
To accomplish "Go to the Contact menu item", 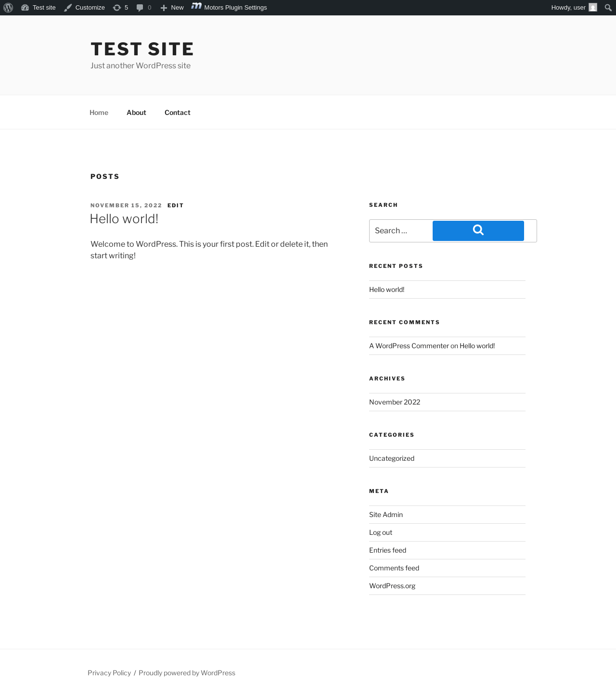I will coord(178,113).
